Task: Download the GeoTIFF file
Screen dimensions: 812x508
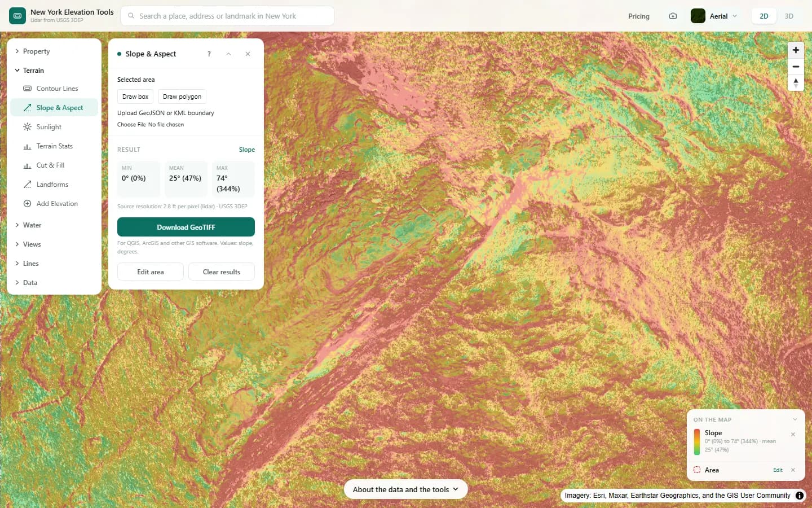Action: [x=186, y=227]
